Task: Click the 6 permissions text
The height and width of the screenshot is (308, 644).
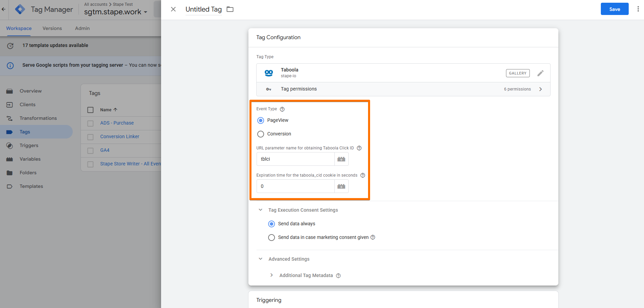Action: tap(517, 89)
